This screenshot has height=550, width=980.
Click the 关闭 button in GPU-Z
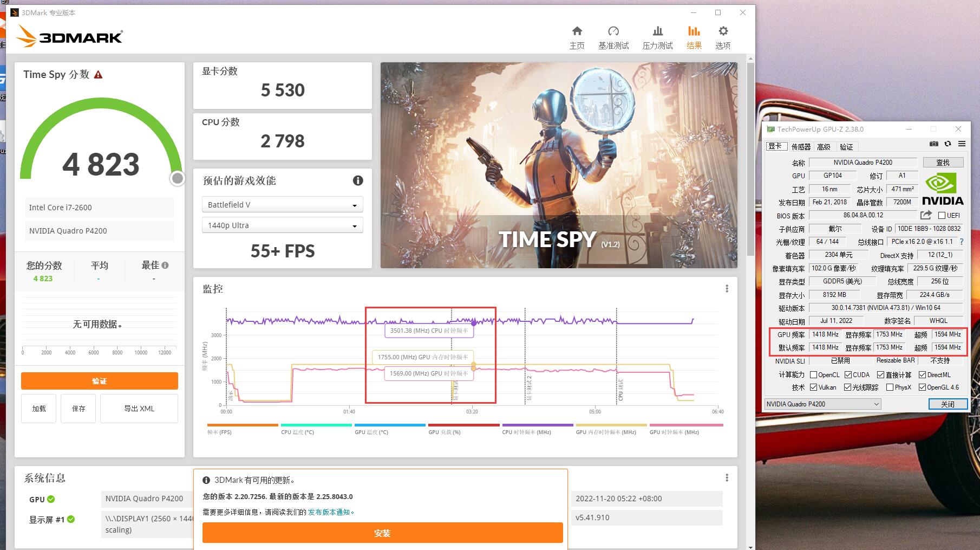point(948,404)
